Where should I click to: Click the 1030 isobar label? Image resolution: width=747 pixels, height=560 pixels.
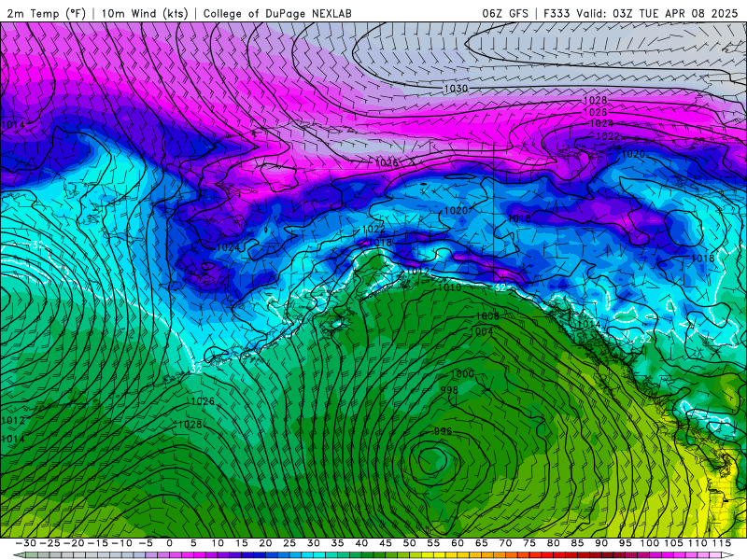[456, 89]
